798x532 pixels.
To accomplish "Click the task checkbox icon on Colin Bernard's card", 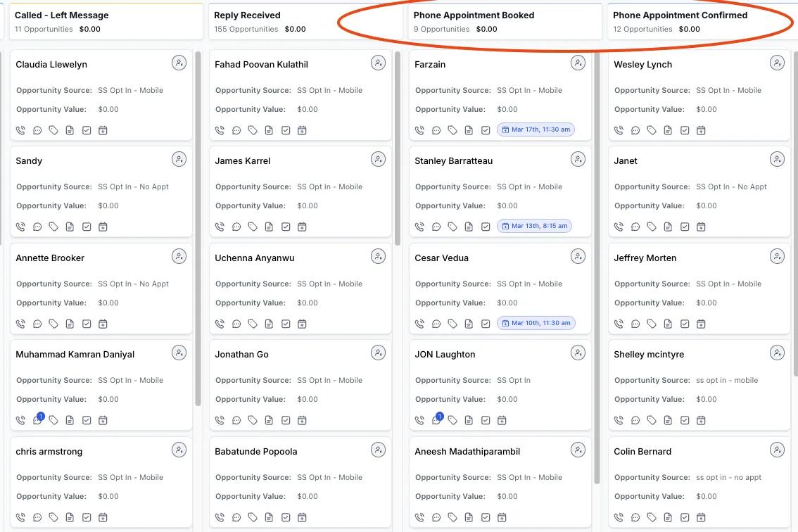I will pyautogui.click(x=685, y=517).
